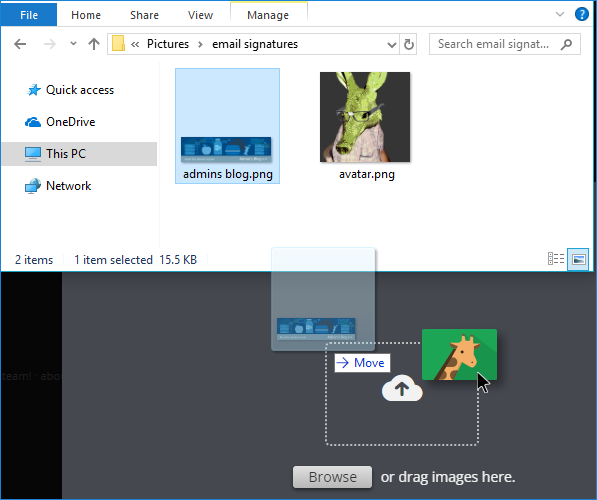
Task: Click the folder icon in address bar
Action: coord(118,43)
